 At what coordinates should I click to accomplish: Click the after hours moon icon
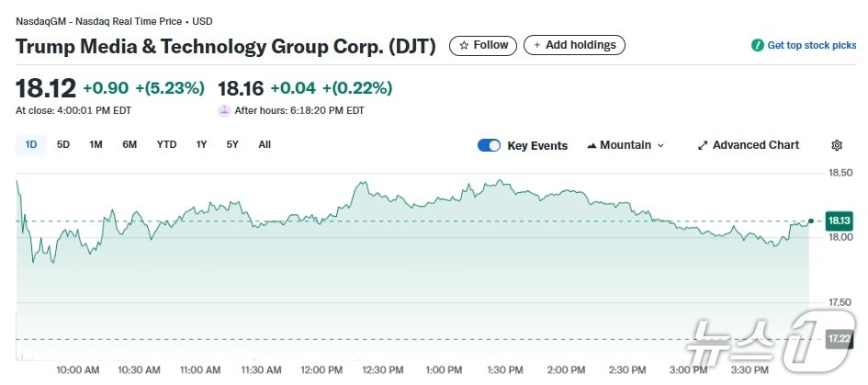[224, 110]
